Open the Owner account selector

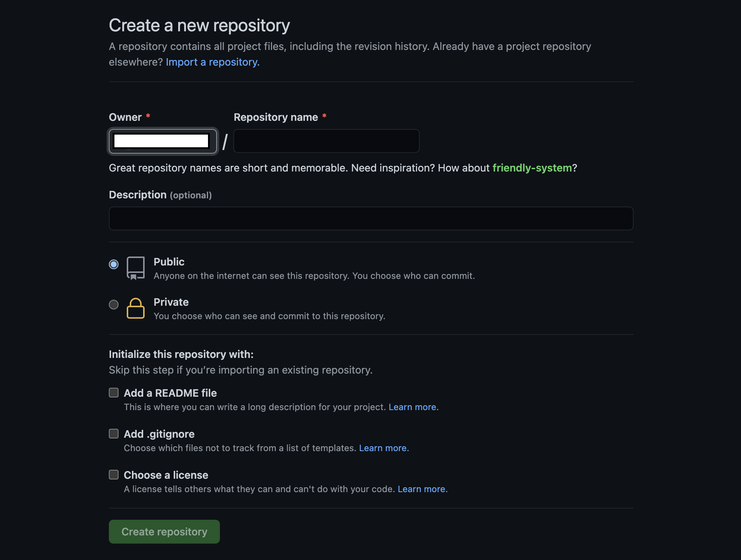pos(163,141)
